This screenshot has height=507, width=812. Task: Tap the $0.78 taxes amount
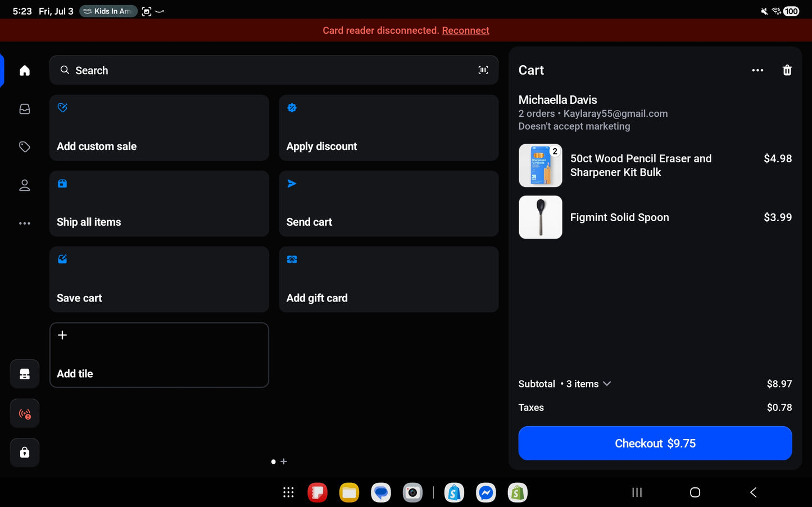[x=779, y=408]
